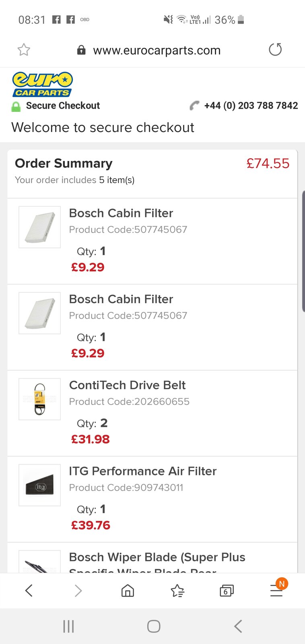Call the +44 (0) 203 788 7842 number
The height and width of the screenshot is (644, 305).
[251, 105]
